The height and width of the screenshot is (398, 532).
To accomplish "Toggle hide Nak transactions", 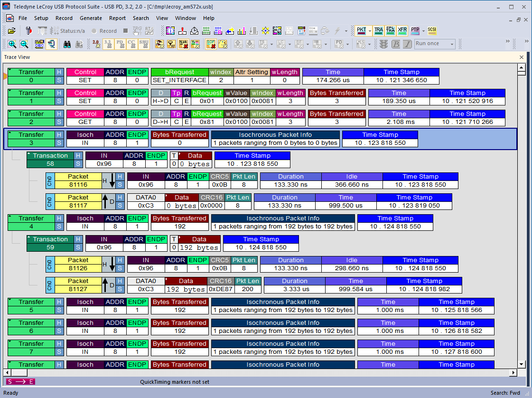I will click(x=183, y=44).
